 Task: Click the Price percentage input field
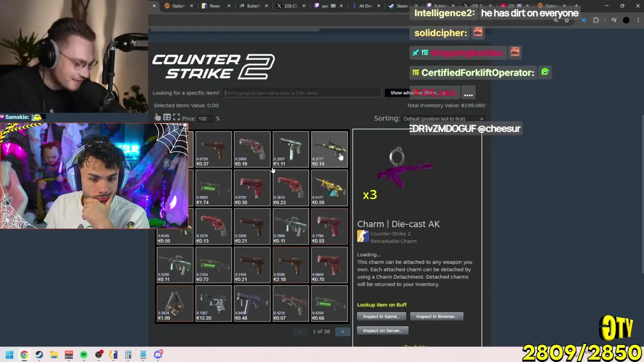tap(206, 118)
